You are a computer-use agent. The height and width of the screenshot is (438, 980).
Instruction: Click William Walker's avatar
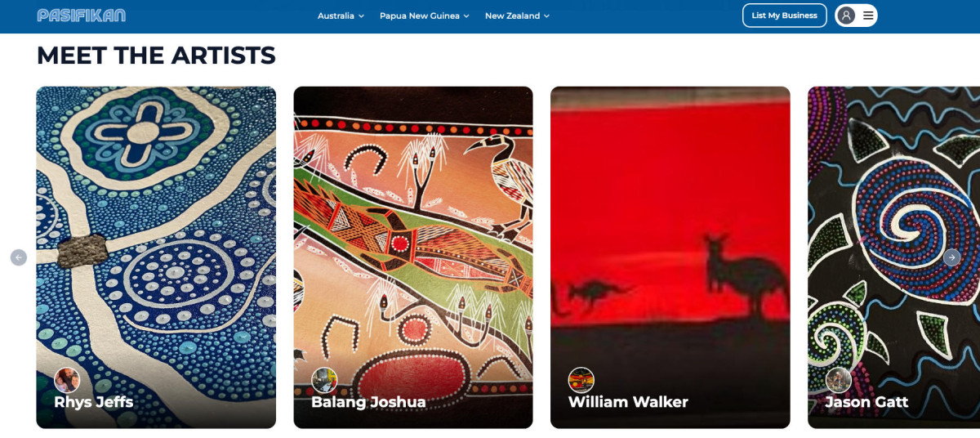581,380
